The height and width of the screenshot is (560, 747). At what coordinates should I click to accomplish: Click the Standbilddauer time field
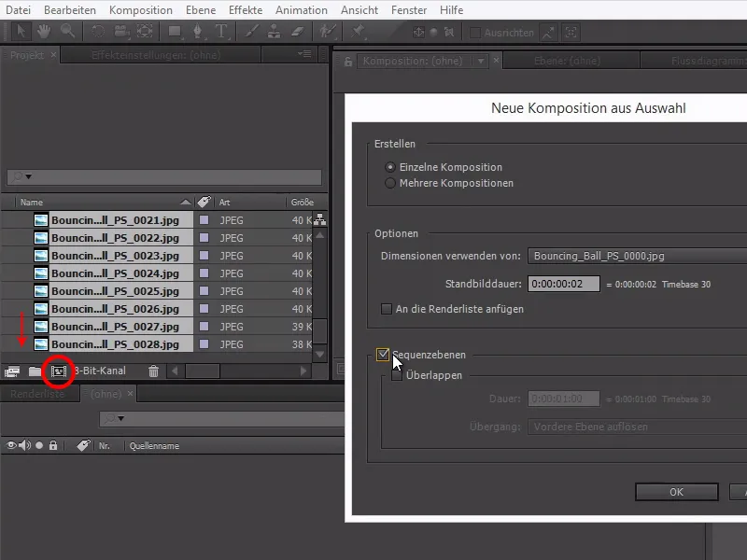[564, 284]
